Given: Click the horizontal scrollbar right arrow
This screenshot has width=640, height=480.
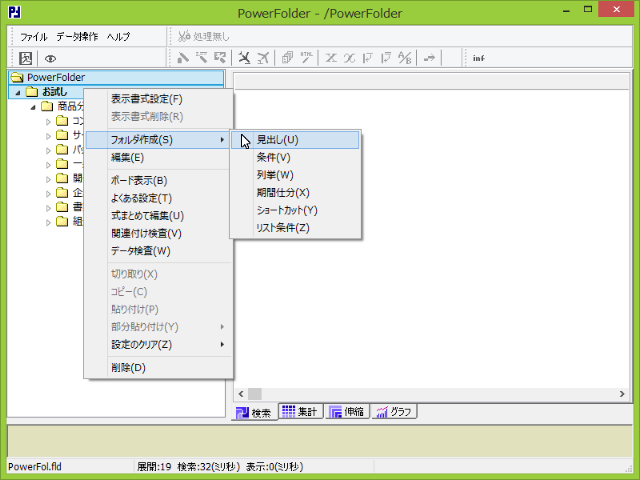Looking at the screenshot, I should [622, 394].
